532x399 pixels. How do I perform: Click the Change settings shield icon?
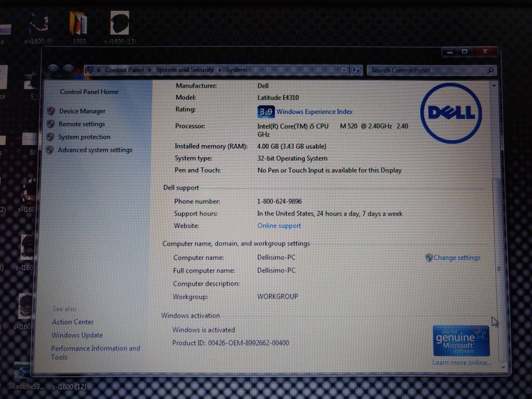point(429,258)
